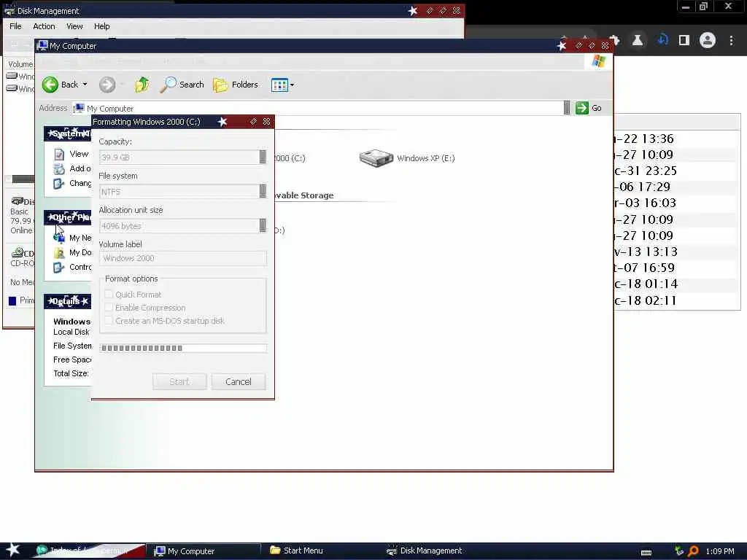Screen dimensions: 747x560
Task: Click the CD-ROM disk icon in Disk Management
Action: point(18,253)
